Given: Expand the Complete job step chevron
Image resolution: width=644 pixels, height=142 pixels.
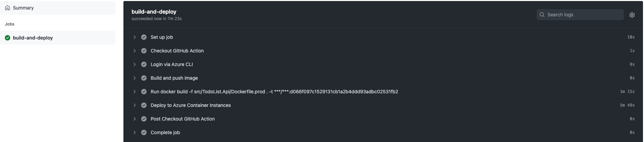Looking at the screenshot, I should [x=134, y=132].
